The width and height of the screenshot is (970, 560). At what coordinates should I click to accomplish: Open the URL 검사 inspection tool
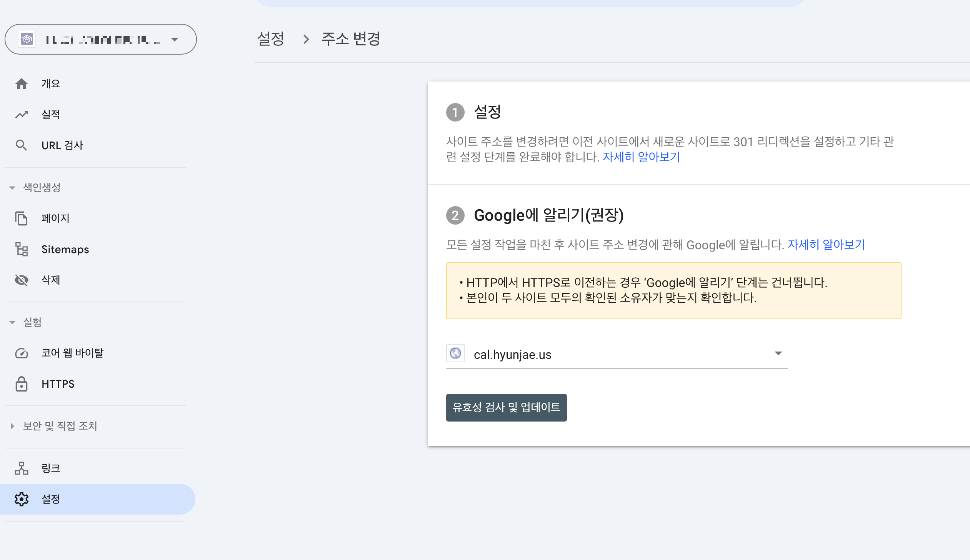pyautogui.click(x=62, y=145)
